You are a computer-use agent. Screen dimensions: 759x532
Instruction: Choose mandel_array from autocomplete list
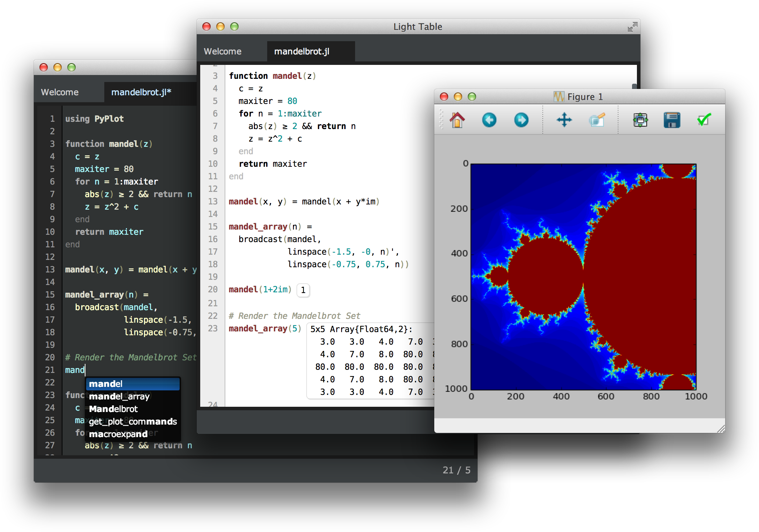[x=119, y=397]
